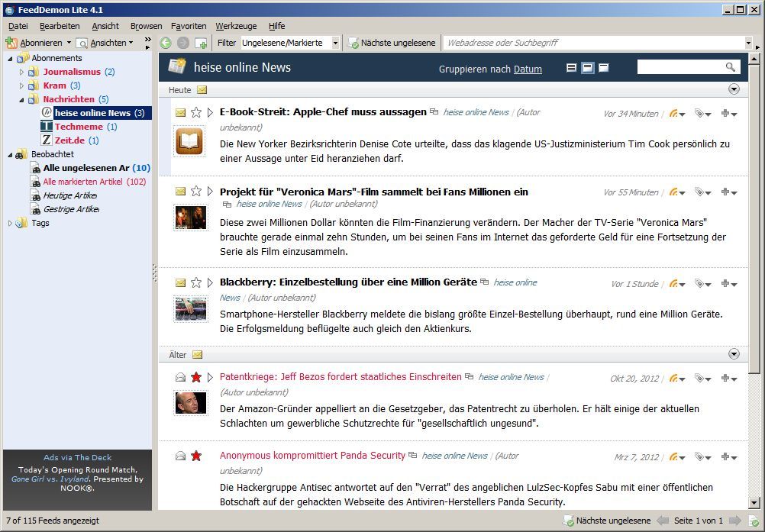Click the green Back navigation arrow
The height and width of the screenshot is (532, 765).
pyautogui.click(x=166, y=43)
